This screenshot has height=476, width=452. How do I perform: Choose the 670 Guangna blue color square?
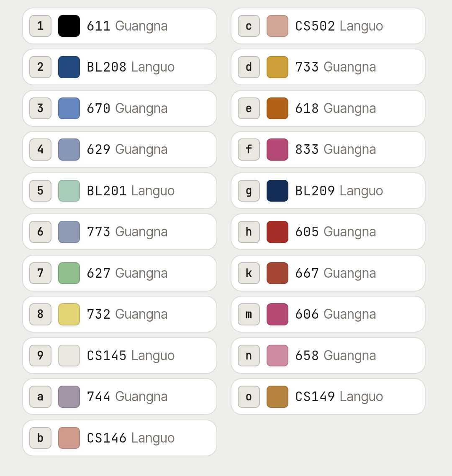click(69, 108)
